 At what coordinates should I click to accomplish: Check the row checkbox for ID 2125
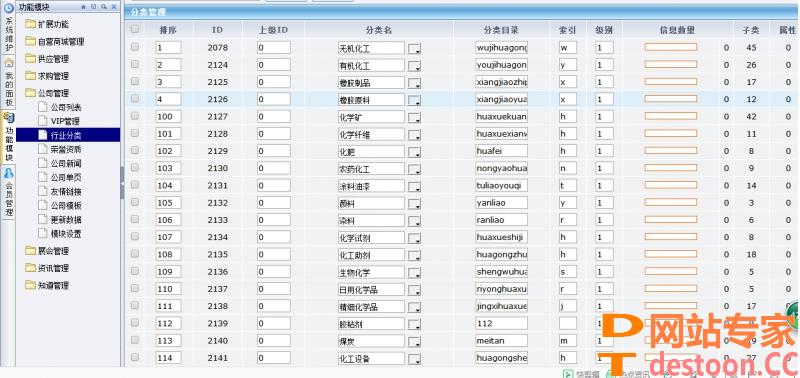click(135, 82)
